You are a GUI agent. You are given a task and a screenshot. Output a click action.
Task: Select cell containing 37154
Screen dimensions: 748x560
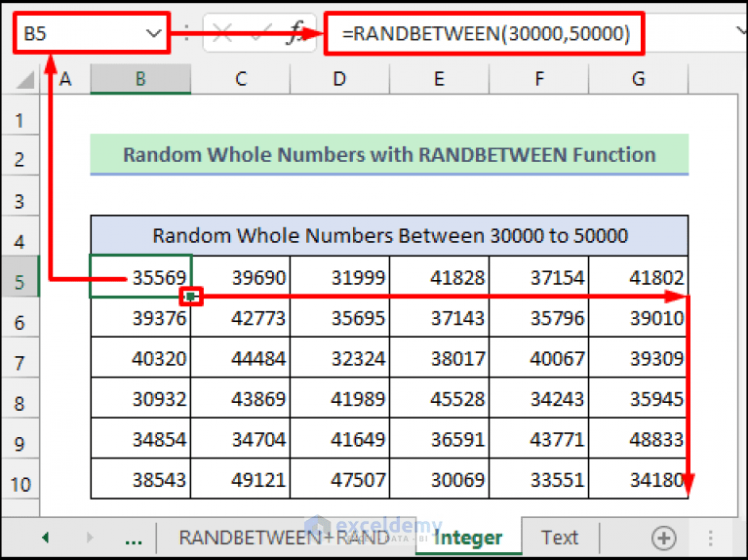point(539,276)
